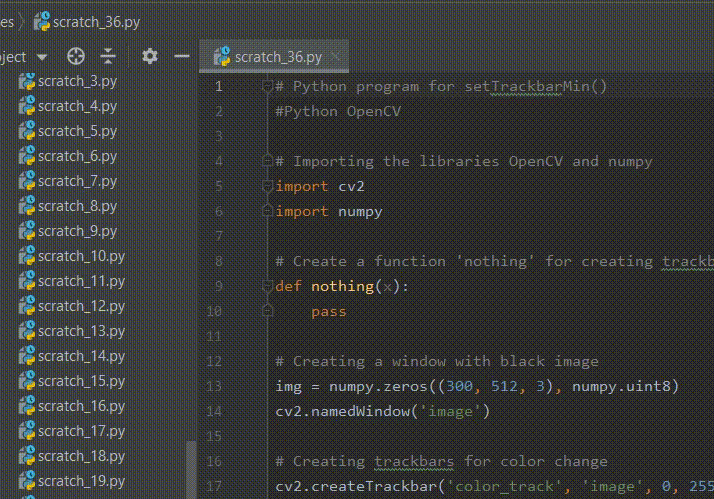Viewport: 714px width, 499px height.
Task: Click the Collapse All icon in Project panel
Action: click(x=108, y=56)
